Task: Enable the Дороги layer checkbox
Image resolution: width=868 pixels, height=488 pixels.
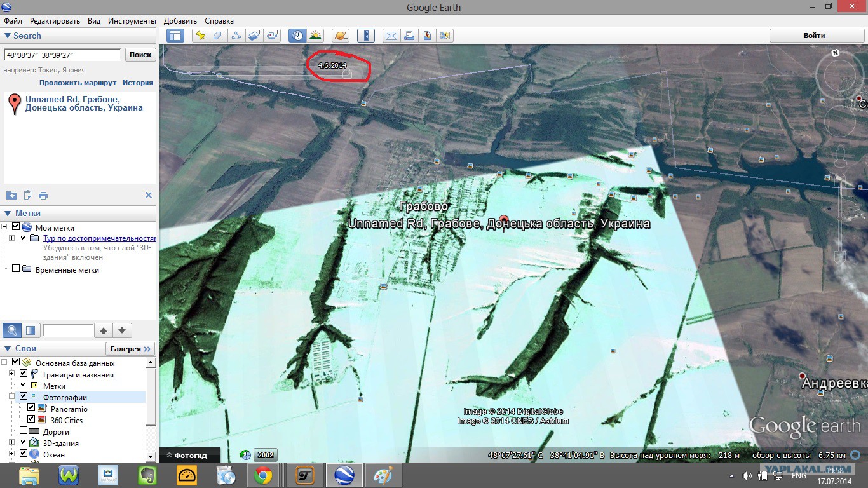Action: coord(24,431)
